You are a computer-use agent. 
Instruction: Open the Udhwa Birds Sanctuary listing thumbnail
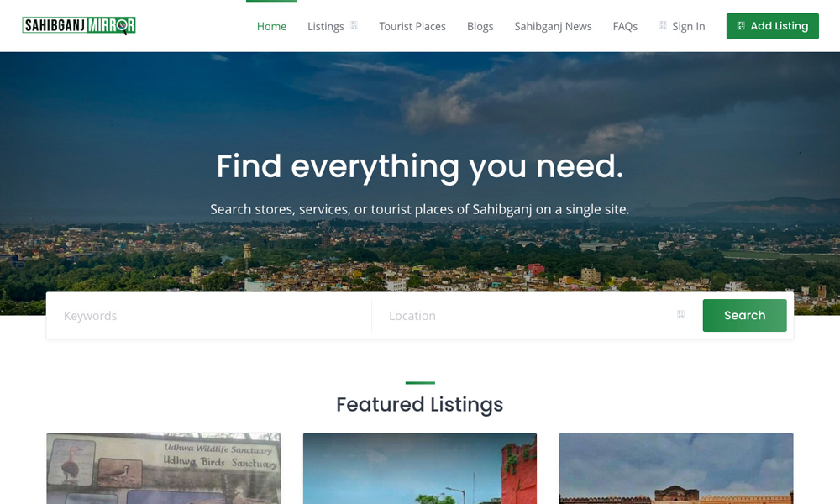point(164,468)
